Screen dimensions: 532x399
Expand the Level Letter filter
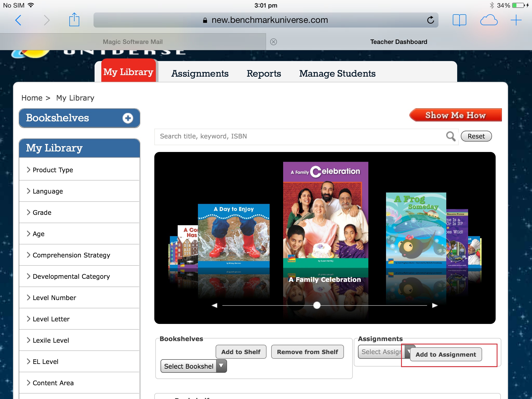pyautogui.click(x=79, y=319)
